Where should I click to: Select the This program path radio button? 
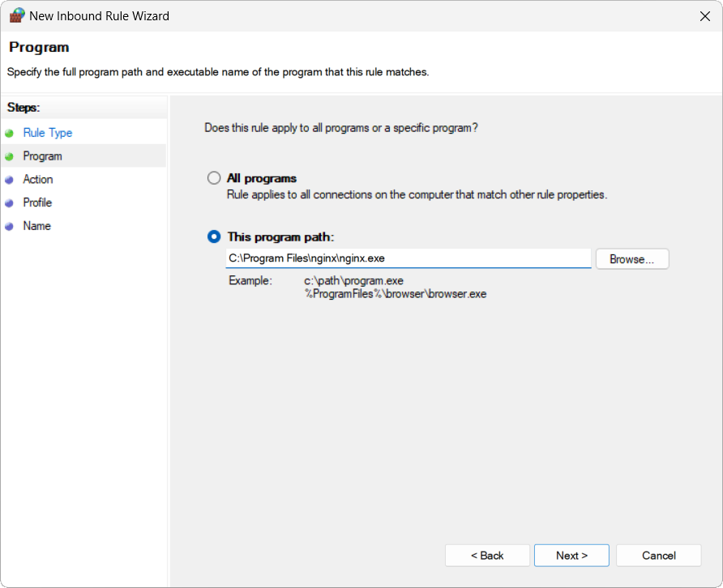(214, 236)
